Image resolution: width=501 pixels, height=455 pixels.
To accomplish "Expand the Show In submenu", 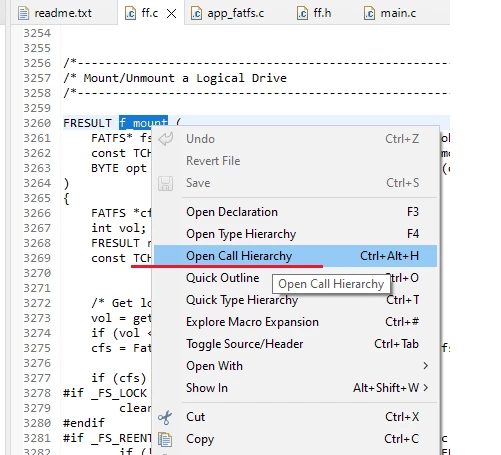I will (x=295, y=388).
